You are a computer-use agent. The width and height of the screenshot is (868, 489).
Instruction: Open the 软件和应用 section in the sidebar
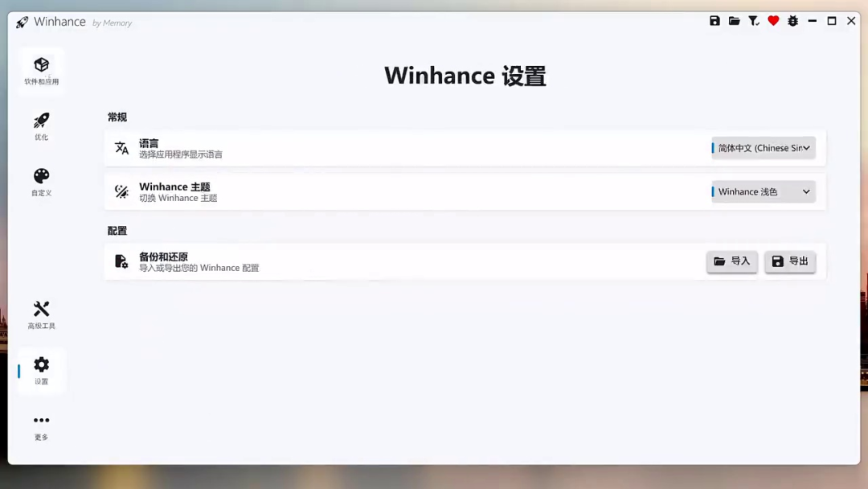tap(42, 71)
